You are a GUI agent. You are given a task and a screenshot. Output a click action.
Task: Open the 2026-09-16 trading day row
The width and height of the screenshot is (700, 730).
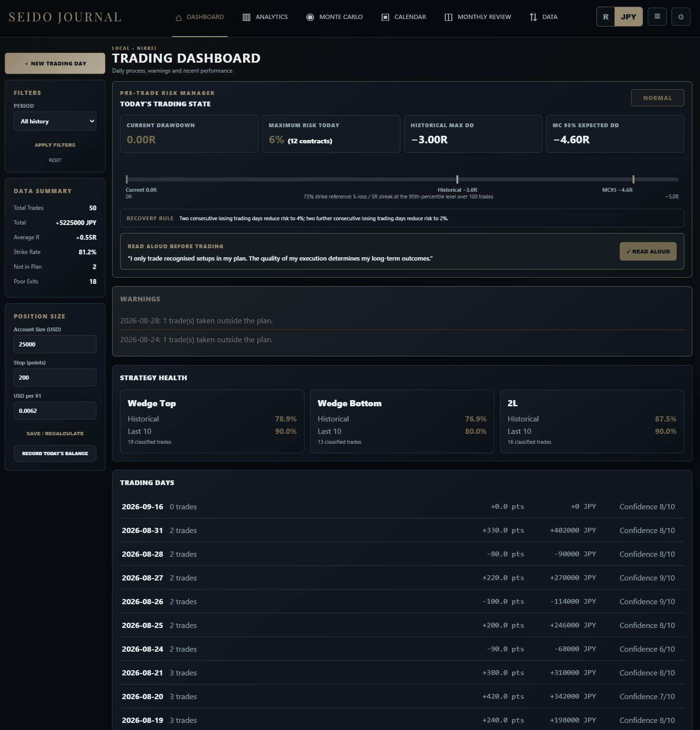coord(402,506)
